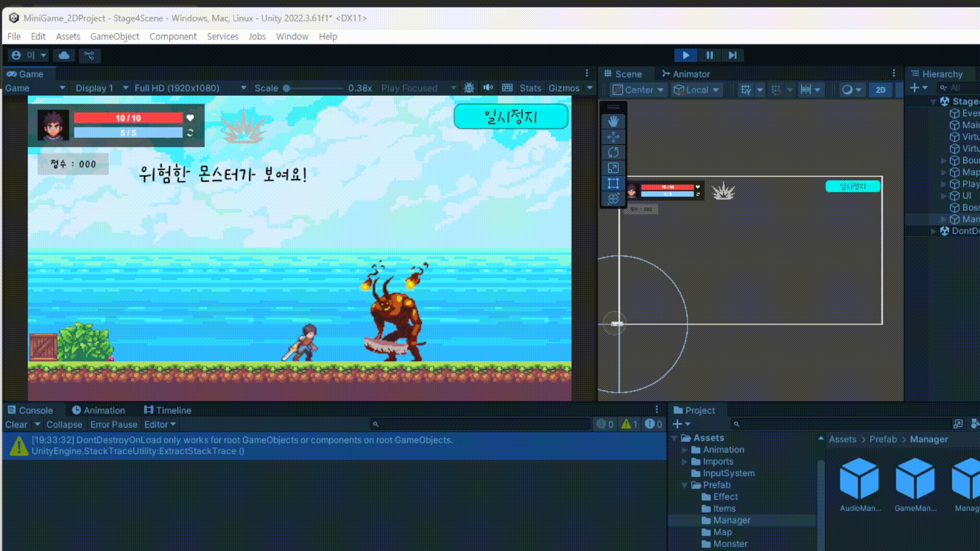Open the version control icon in toolbar
980x551 pixels.
89,55
